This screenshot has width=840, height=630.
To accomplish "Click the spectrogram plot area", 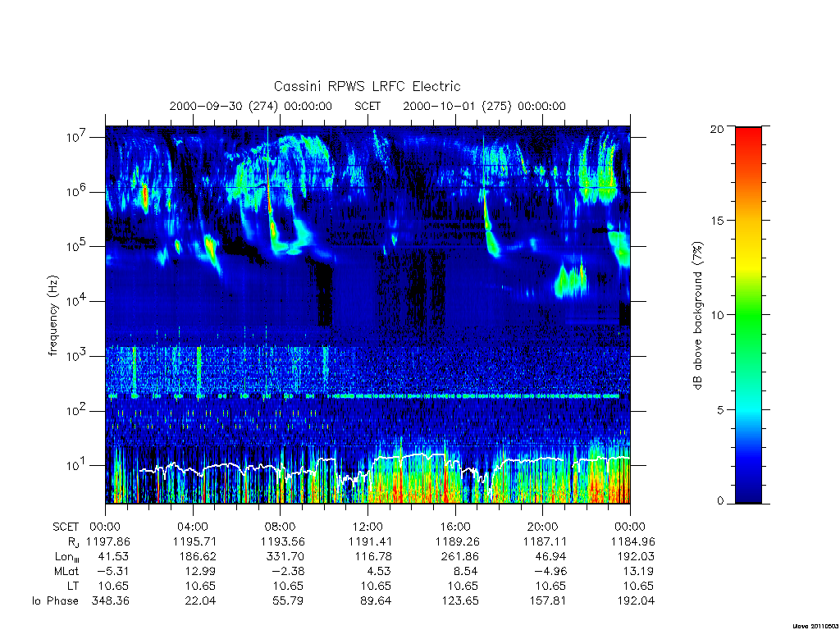I will click(x=367, y=315).
